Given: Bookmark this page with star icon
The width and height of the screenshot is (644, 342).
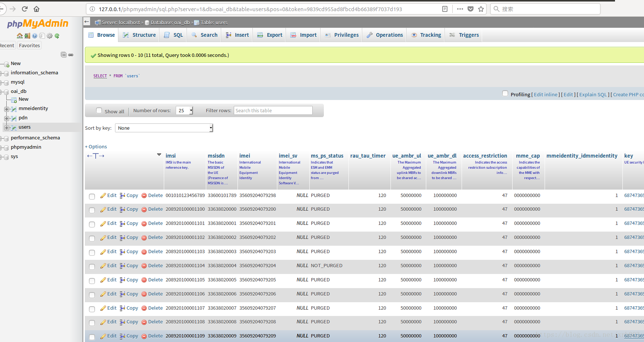Looking at the screenshot, I should [x=481, y=9].
